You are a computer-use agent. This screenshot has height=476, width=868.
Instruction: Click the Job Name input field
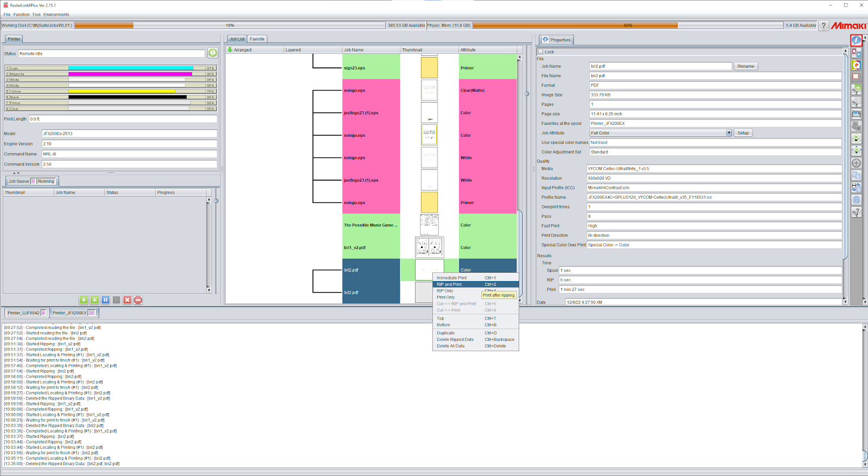pos(661,66)
